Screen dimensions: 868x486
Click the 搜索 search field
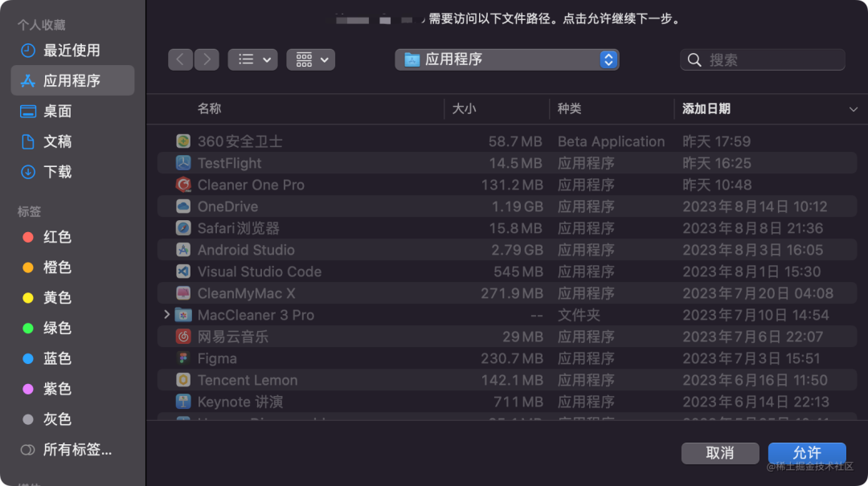tap(762, 59)
